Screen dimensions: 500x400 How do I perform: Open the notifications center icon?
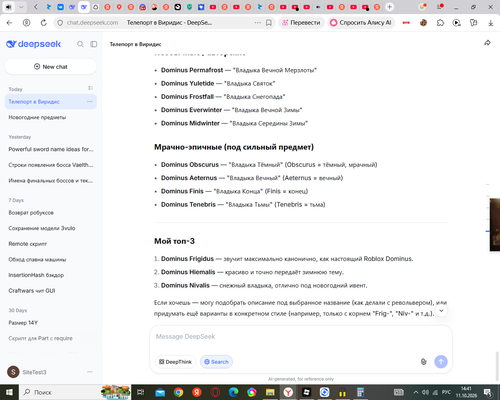coord(488,392)
